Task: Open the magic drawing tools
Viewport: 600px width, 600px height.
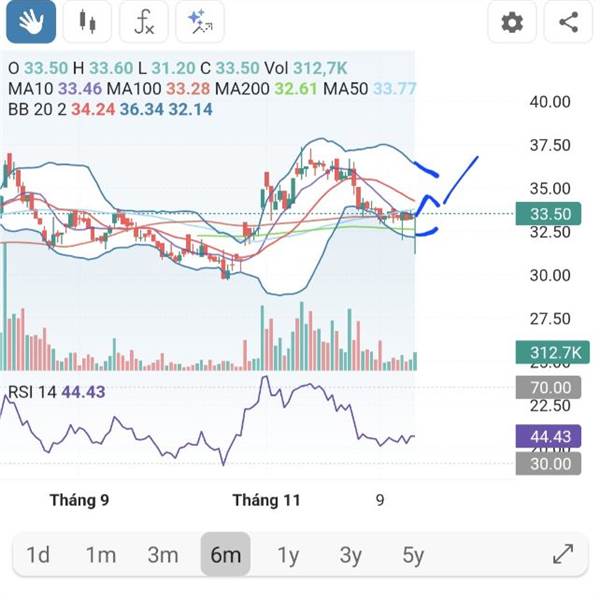Action: [200, 22]
